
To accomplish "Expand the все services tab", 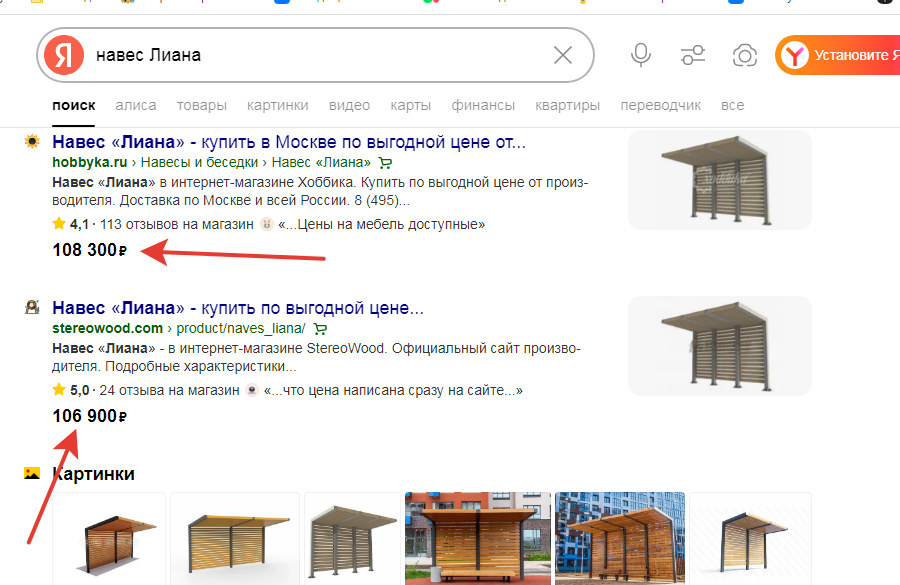I will click(732, 106).
